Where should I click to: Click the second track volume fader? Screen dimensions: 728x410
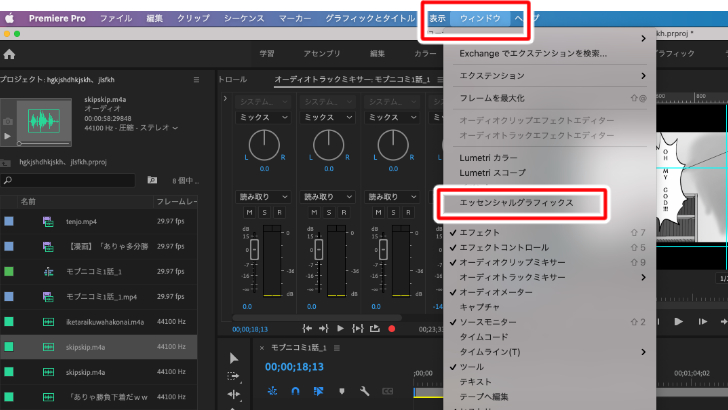pos(319,249)
